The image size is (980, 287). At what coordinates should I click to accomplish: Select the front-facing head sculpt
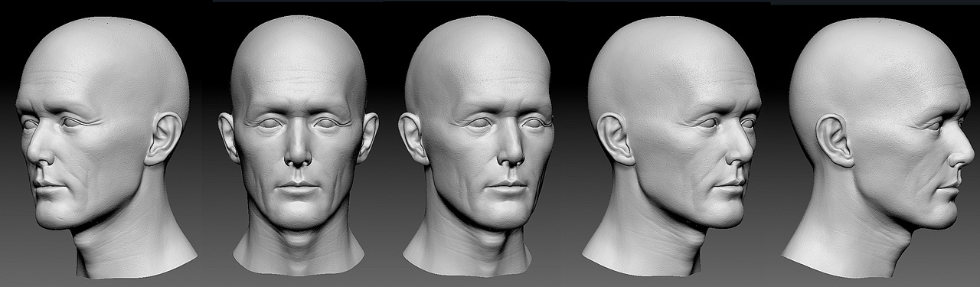pyautogui.click(x=298, y=145)
